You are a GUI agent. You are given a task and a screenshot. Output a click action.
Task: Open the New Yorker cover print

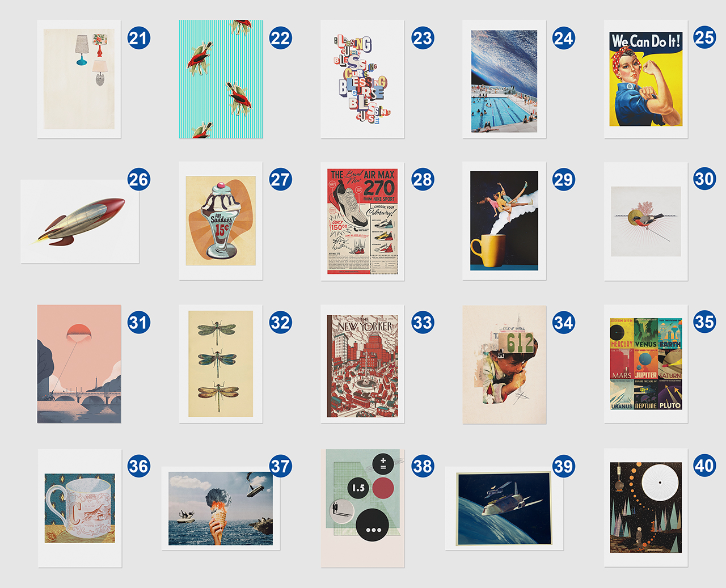pos(362,364)
